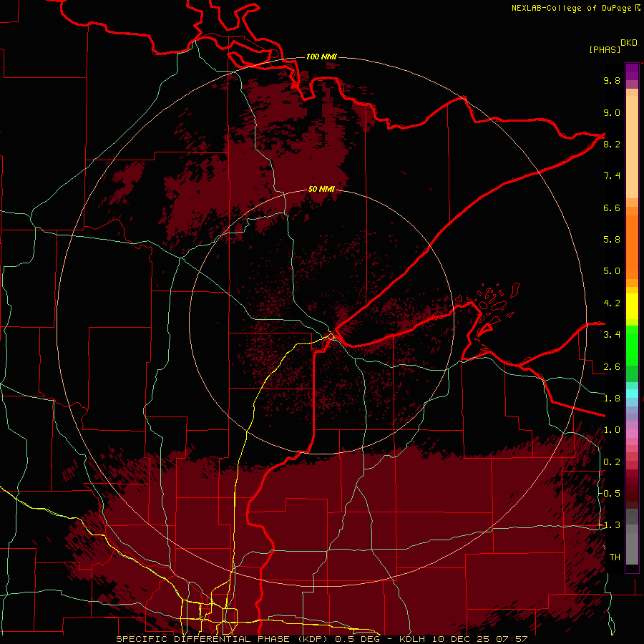Click the KDLH station identifier in the caption
Image resolution: width=644 pixels, height=644 pixels.
[x=413, y=639]
